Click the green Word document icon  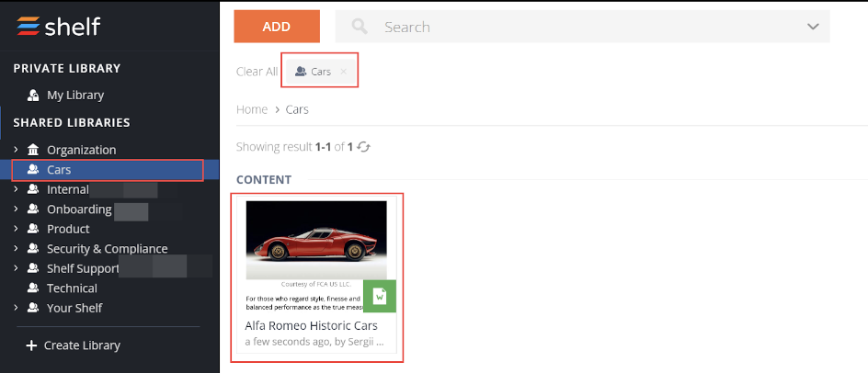click(380, 296)
